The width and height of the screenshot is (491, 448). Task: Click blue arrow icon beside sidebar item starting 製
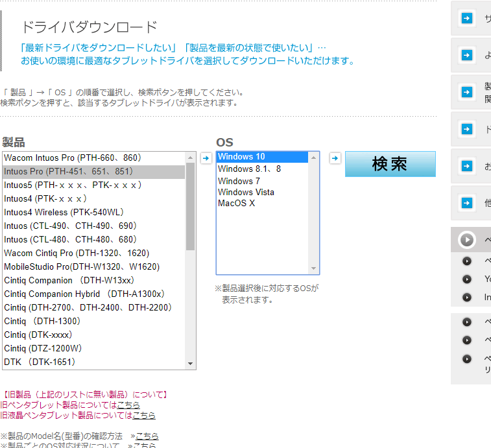(x=467, y=92)
